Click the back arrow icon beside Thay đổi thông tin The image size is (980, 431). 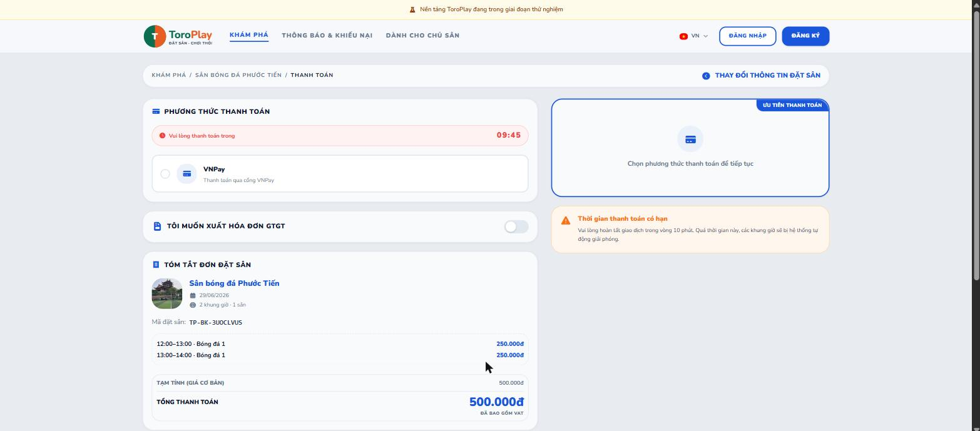click(x=706, y=76)
